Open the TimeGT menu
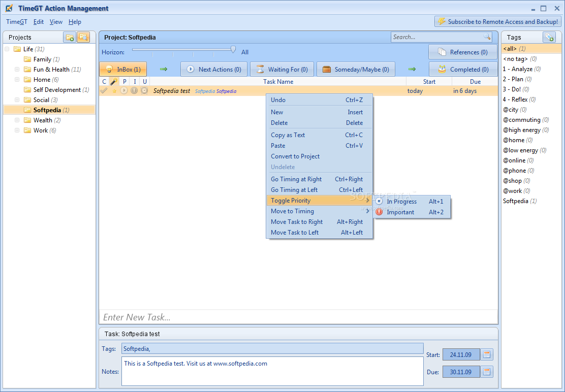The height and width of the screenshot is (392, 565). pos(17,22)
